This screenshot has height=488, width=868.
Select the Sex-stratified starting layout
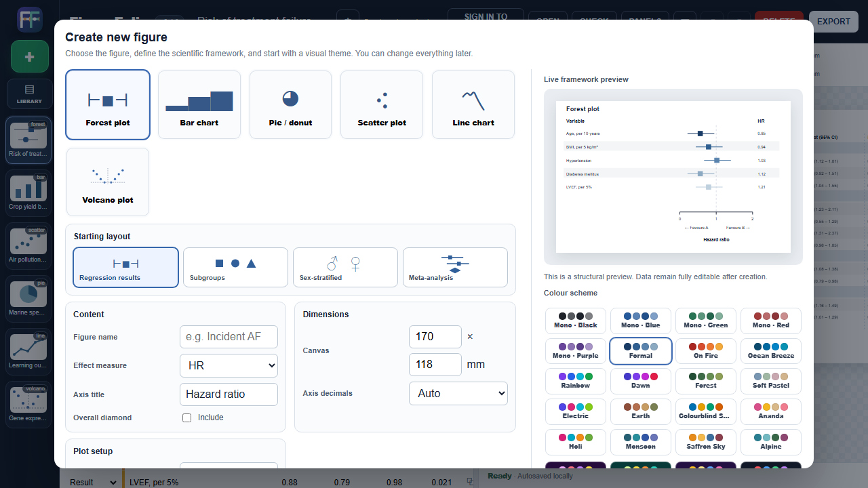tap(345, 268)
